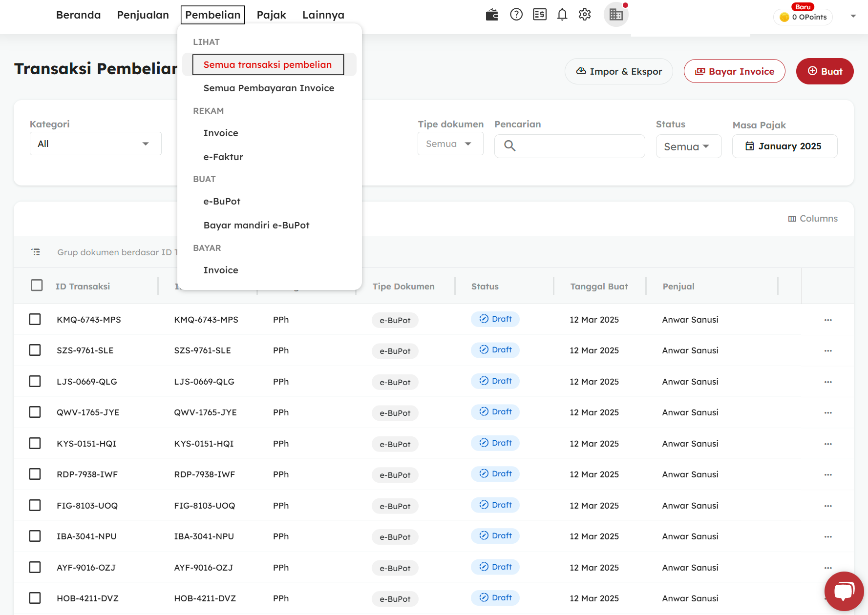868x615 pixels.
Task: Open row actions for KMQ-6743-MPS
Action: 828,320
